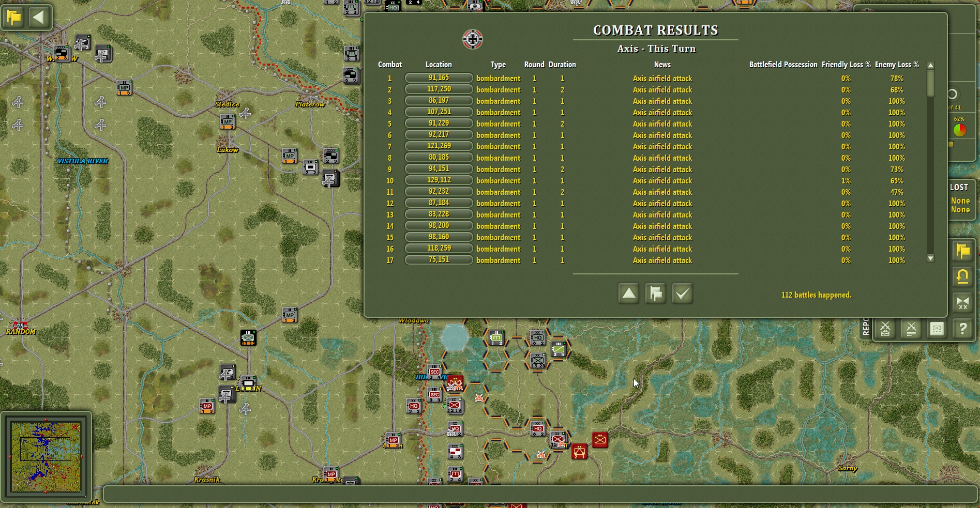980x508 pixels.
Task: Jump to location 91,165 of combat 1
Action: tap(439, 78)
